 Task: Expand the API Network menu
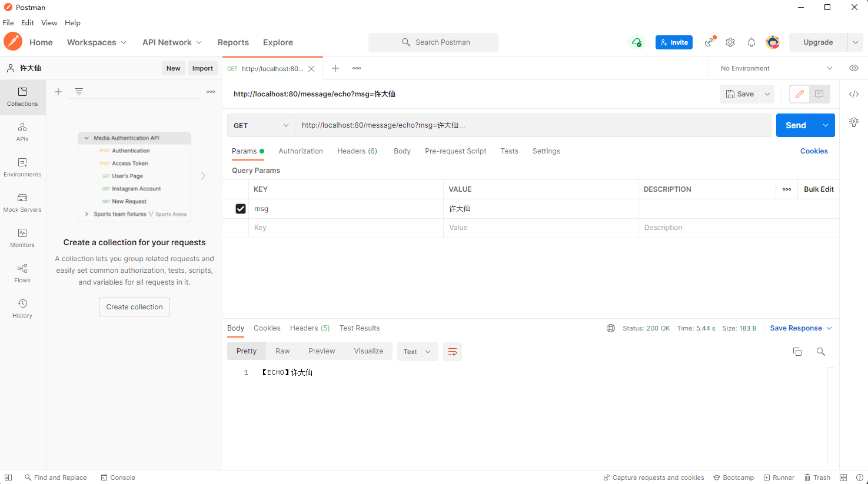(172, 42)
